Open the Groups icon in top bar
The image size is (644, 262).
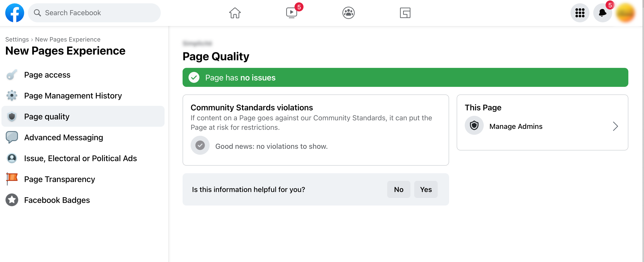(x=348, y=13)
